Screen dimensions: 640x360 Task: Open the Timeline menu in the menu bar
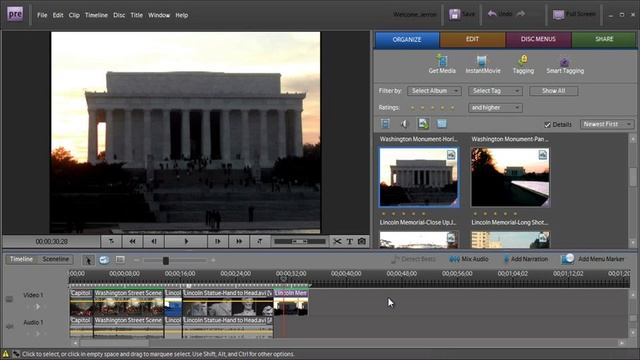[96, 15]
